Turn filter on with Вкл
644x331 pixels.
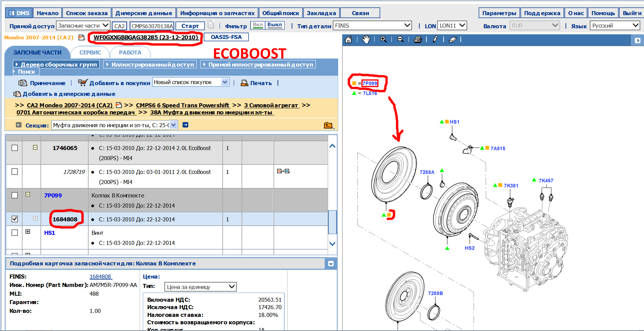[258, 25]
